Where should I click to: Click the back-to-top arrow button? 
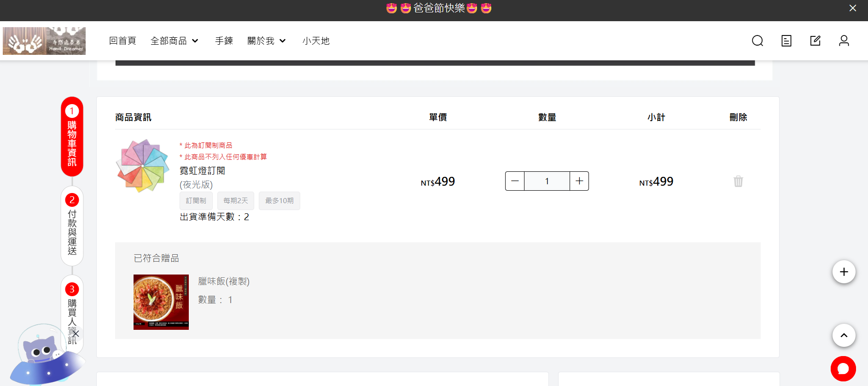(844, 335)
